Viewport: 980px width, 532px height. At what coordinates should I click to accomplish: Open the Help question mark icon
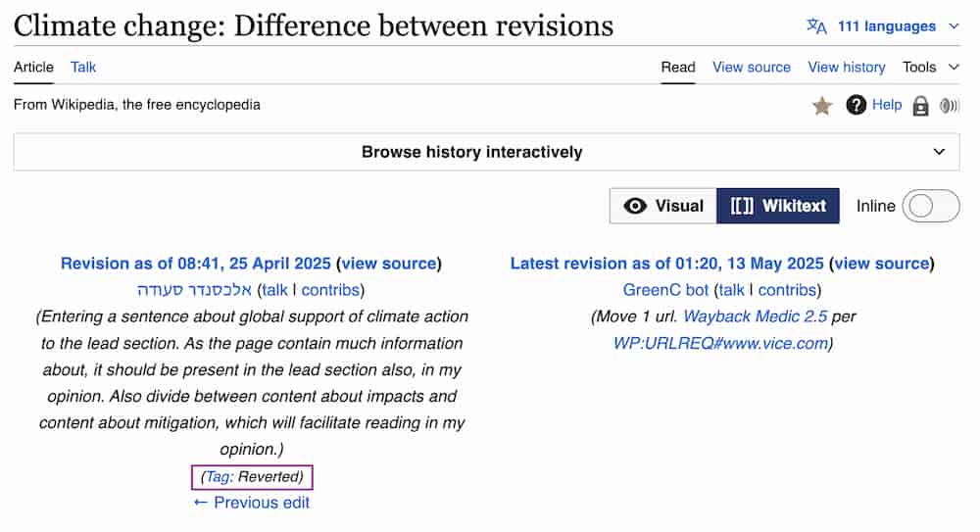[856, 105]
